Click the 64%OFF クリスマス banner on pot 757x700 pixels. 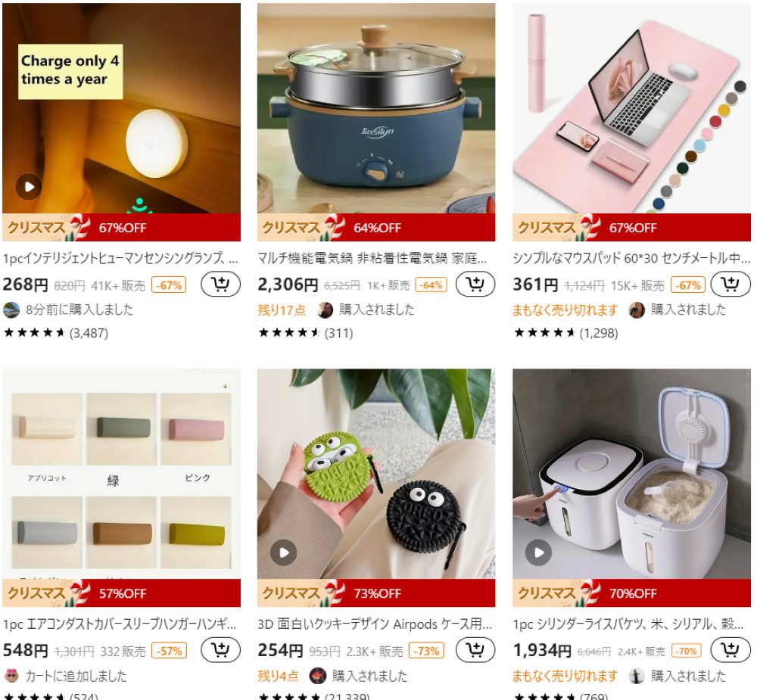click(x=376, y=227)
